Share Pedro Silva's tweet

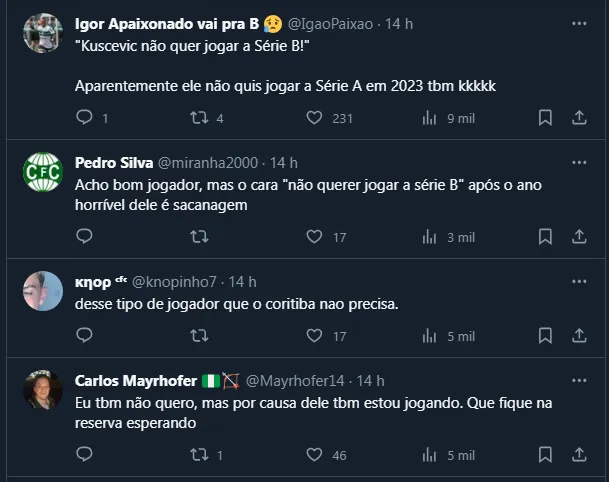[578, 237]
